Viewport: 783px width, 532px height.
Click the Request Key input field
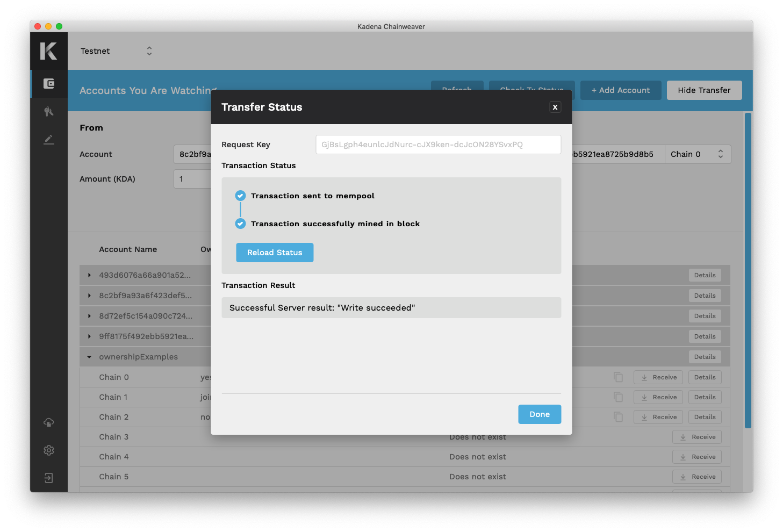pyautogui.click(x=438, y=145)
